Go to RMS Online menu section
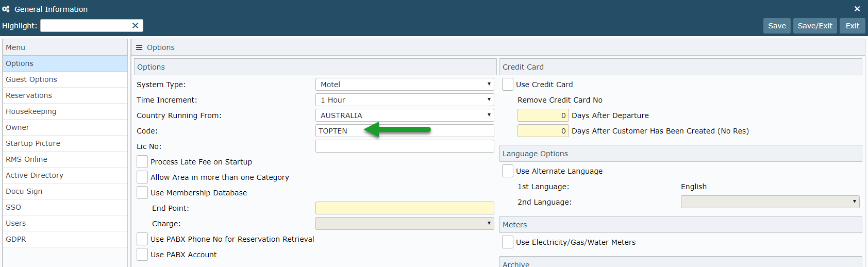The width and height of the screenshot is (868, 267). (x=26, y=159)
